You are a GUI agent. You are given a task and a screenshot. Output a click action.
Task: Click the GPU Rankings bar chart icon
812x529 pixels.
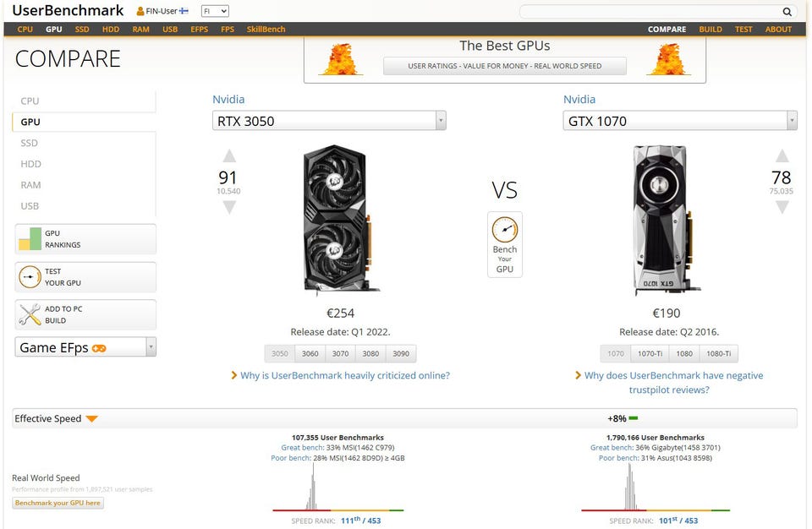coord(30,239)
